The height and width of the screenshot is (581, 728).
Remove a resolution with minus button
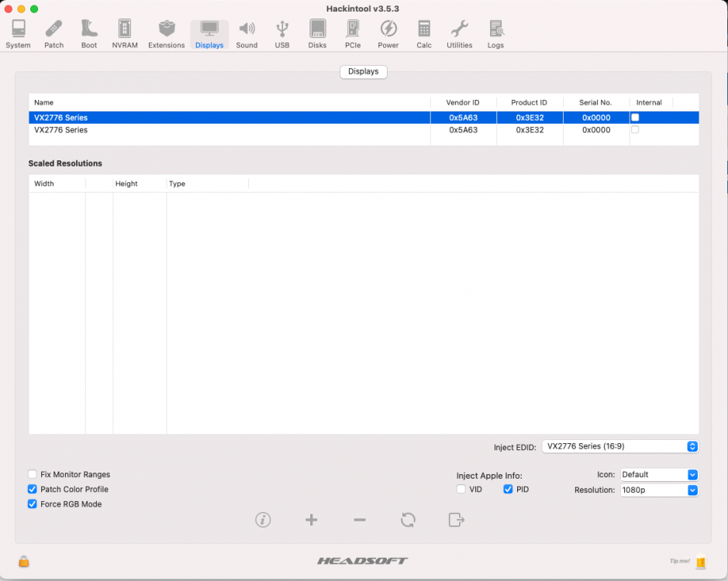tap(360, 520)
